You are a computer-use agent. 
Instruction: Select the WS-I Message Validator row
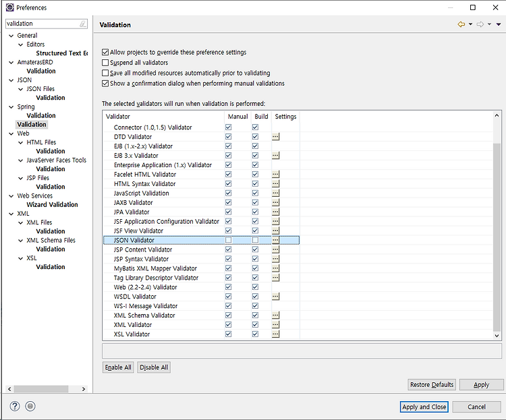[201, 306]
